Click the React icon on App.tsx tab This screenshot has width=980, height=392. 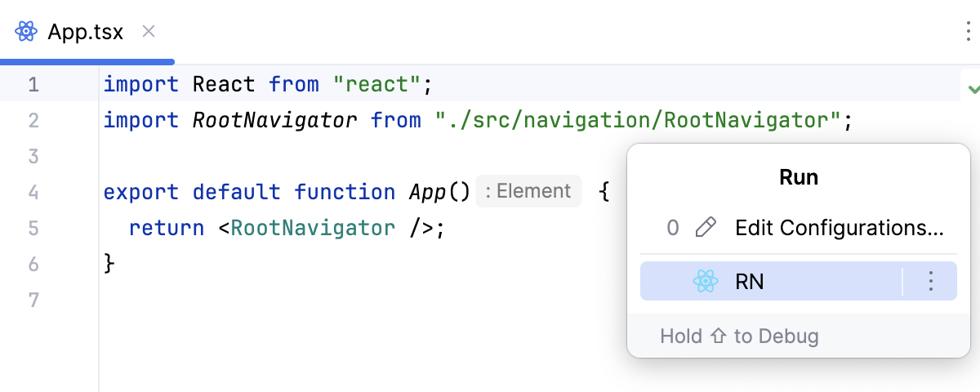click(x=26, y=32)
